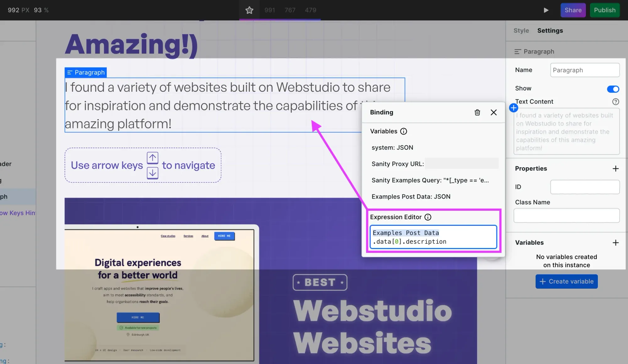
Task: Delete the binding with trash icon
Action: pyautogui.click(x=477, y=112)
